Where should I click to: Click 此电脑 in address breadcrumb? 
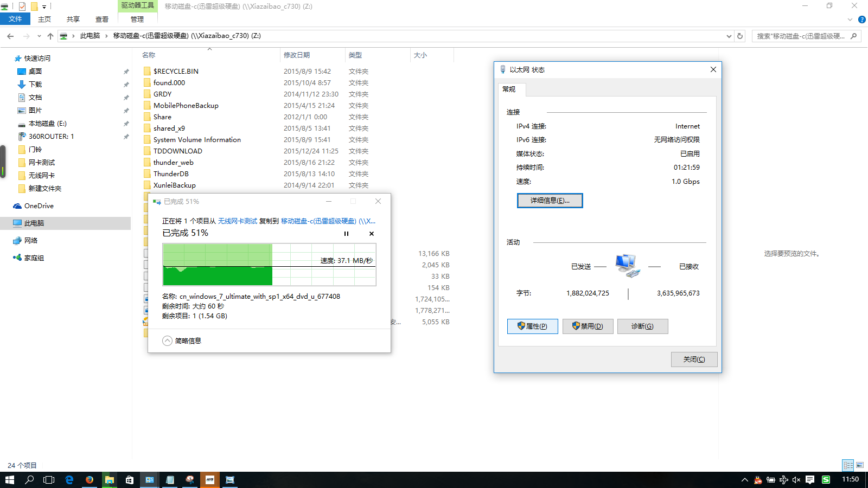[90, 36]
